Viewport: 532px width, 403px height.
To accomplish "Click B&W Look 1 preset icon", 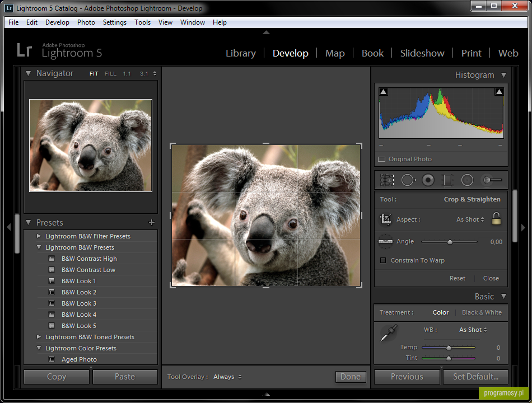I will 52,281.
